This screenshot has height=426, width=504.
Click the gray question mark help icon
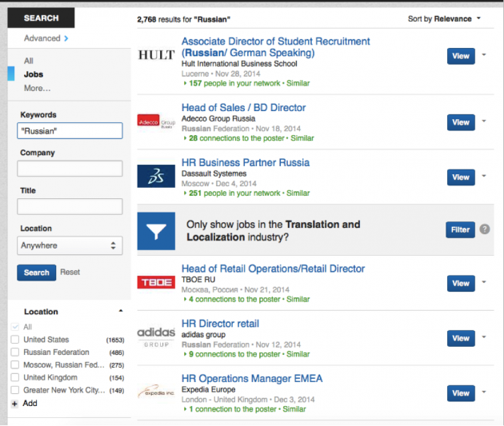(484, 230)
